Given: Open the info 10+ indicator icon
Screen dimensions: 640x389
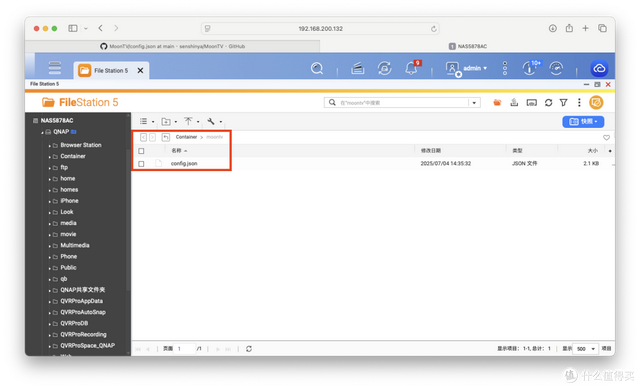Looking at the screenshot, I should click(x=531, y=68).
